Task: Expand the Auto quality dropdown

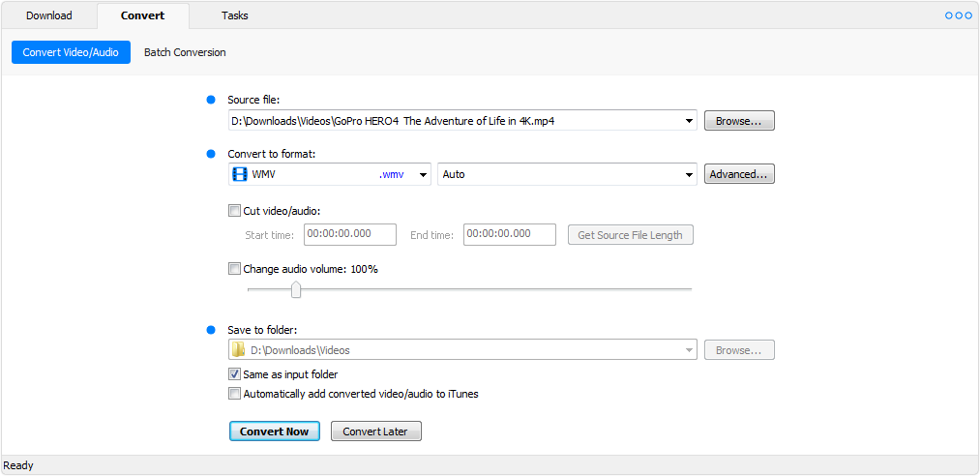Action: 689,174
